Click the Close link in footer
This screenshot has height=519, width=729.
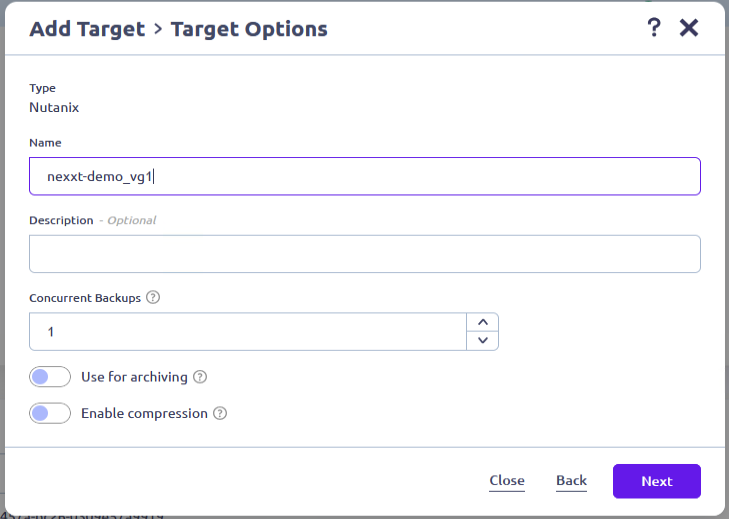point(507,481)
